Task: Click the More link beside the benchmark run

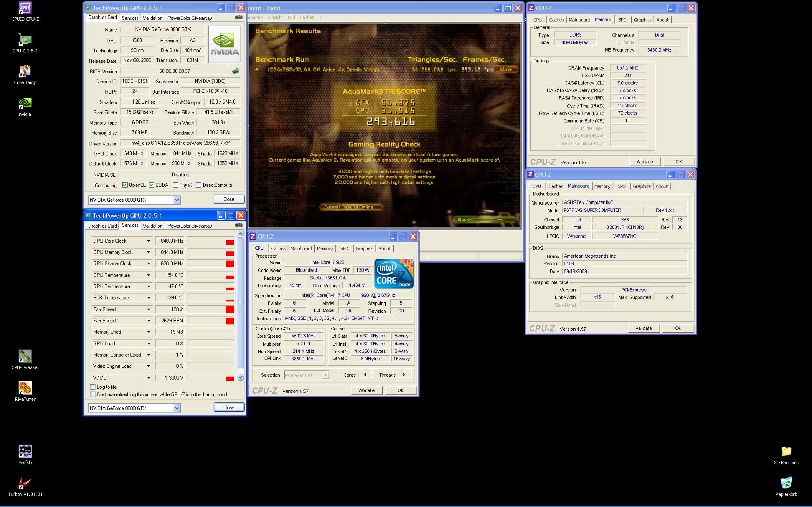Action: pyautogui.click(x=506, y=70)
